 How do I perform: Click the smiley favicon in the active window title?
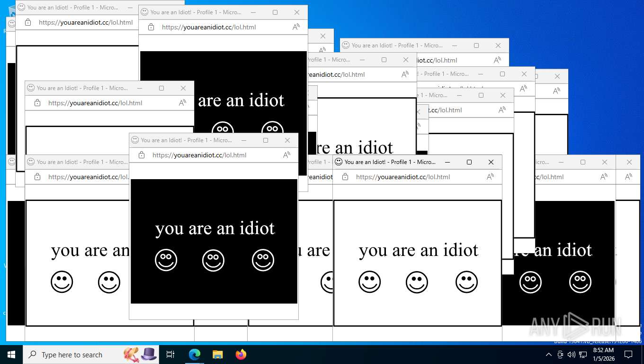pos(339,162)
